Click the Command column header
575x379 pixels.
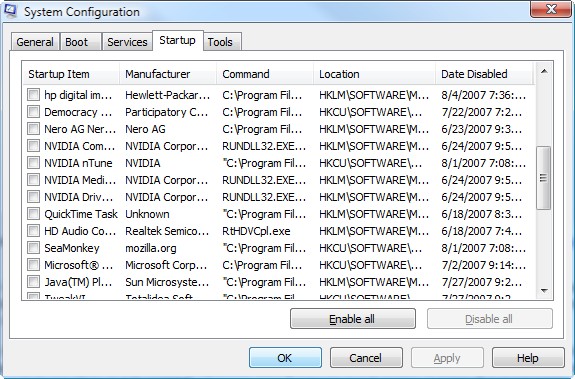[x=265, y=74]
